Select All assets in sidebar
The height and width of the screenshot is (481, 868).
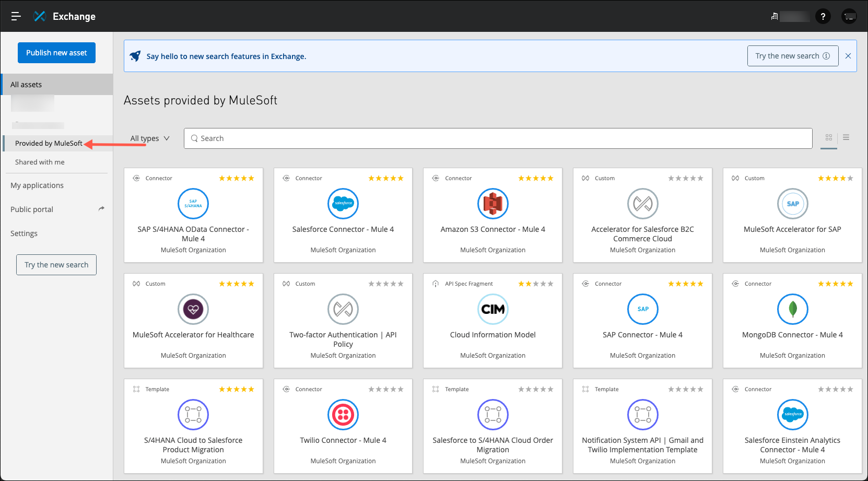click(57, 85)
